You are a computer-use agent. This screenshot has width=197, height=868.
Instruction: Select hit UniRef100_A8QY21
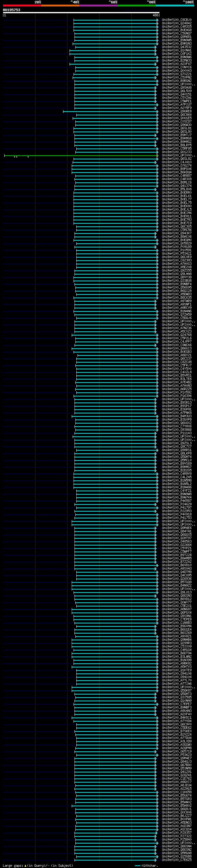point(177,355)
